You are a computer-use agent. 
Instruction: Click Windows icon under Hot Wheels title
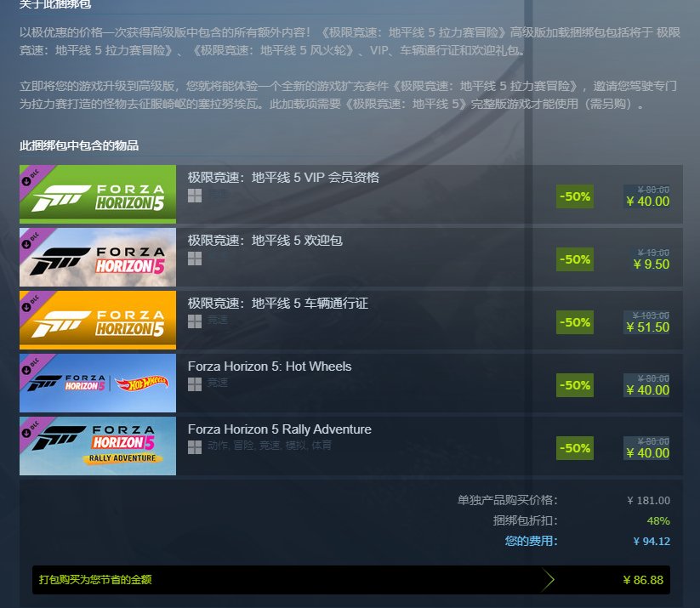click(195, 384)
